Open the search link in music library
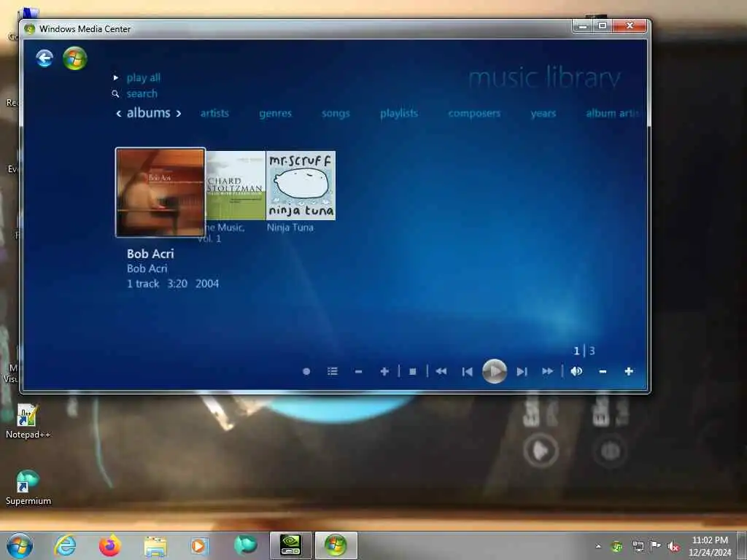747x560 pixels. pyautogui.click(x=142, y=94)
